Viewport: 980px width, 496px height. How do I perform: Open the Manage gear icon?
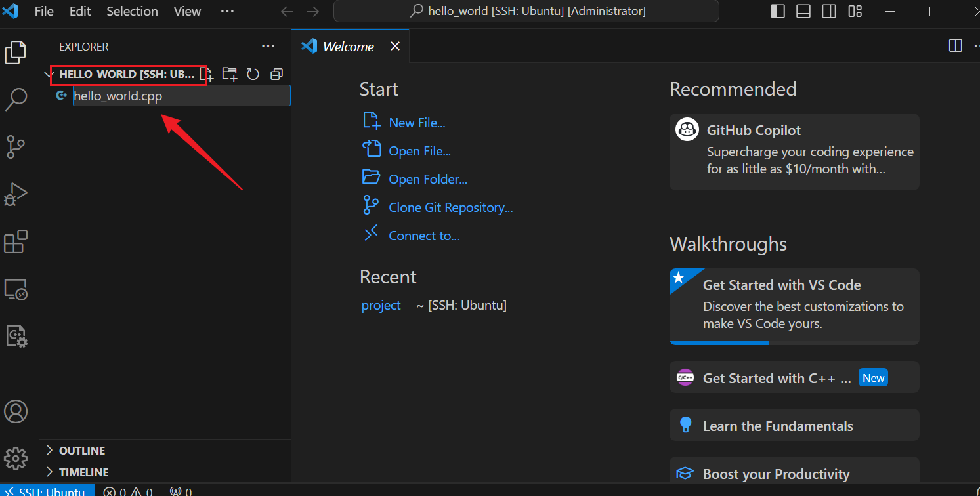[x=16, y=459]
